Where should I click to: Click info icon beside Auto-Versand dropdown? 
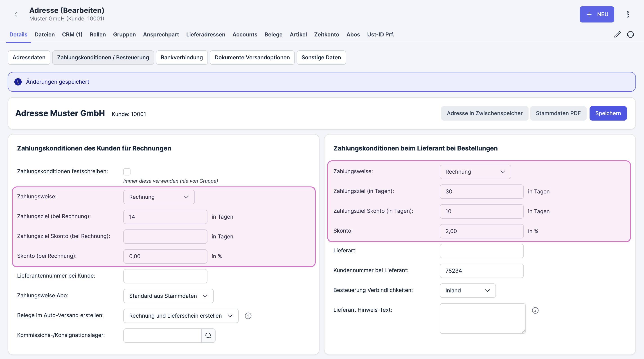coord(248,316)
